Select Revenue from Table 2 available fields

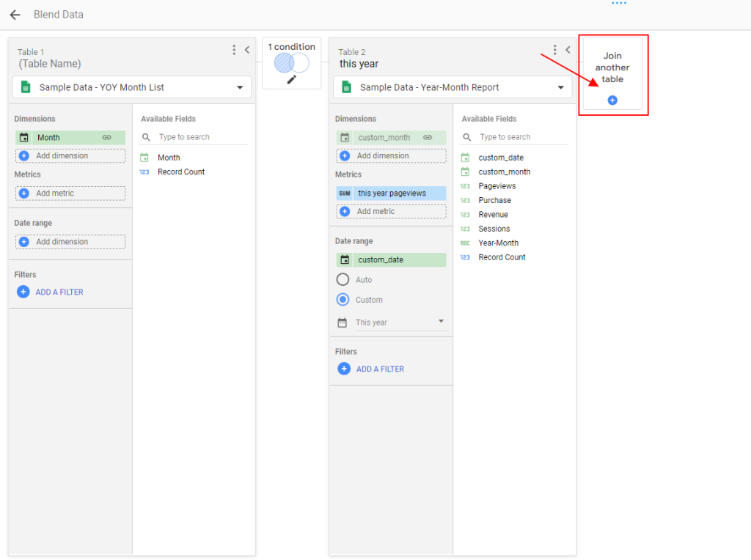493,215
